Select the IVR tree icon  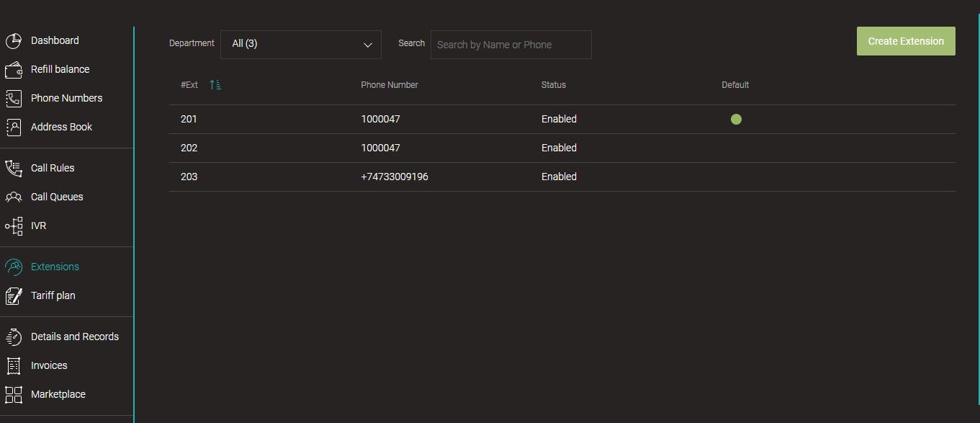click(x=14, y=226)
